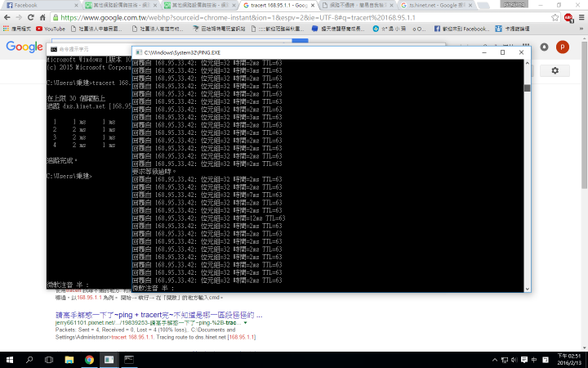588x368 pixels.
Task: Close the ts.hinet.net Google tab
Action: [x=470, y=5]
